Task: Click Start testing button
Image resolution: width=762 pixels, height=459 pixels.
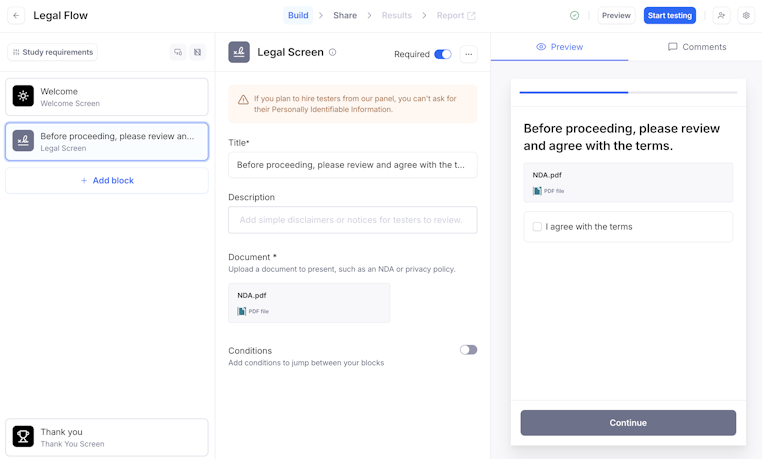Action: coord(670,16)
